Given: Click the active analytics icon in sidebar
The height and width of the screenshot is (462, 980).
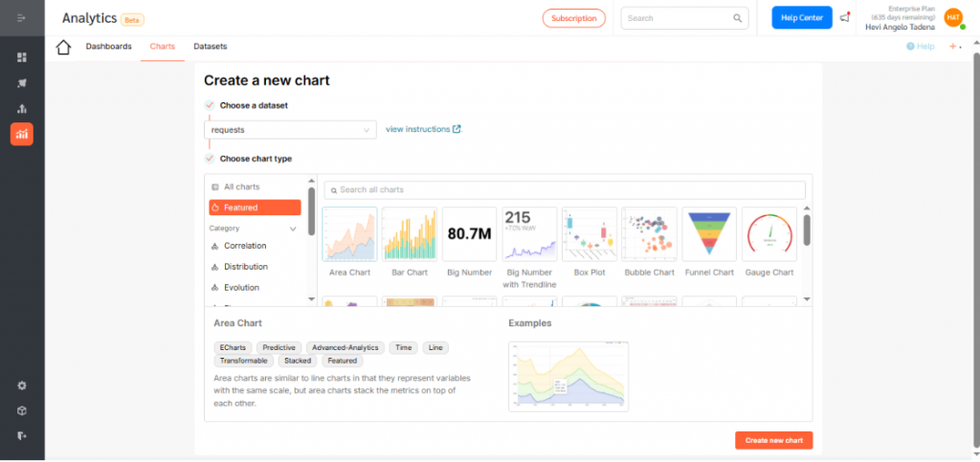Looking at the screenshot, I should [22, 134].
